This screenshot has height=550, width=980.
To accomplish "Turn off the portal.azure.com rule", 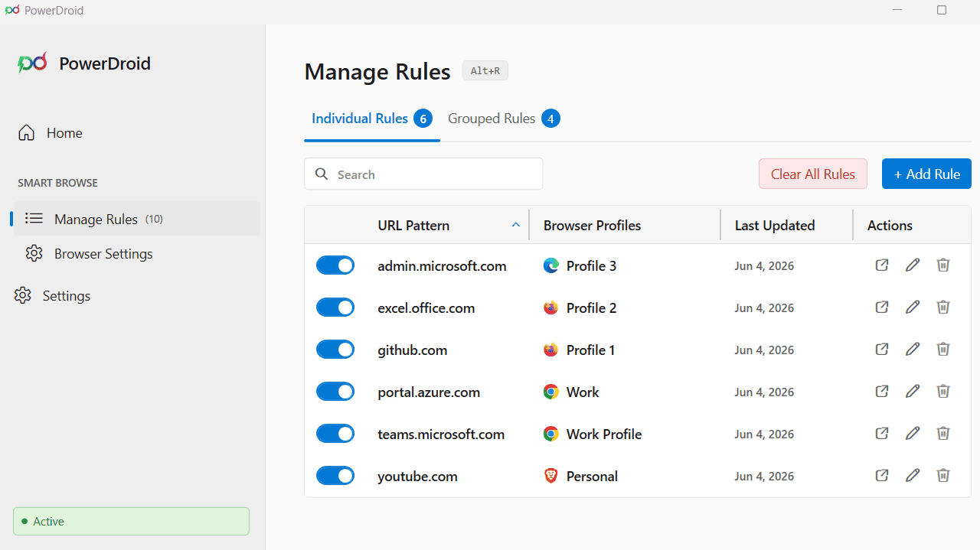I will [x=335, y=392].
